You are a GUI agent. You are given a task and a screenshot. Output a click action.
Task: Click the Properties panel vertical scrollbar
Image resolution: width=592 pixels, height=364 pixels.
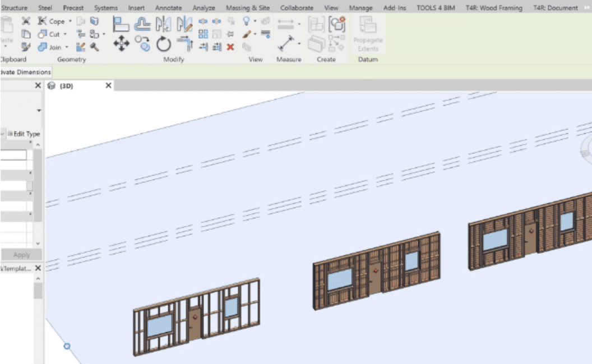pos(38,185)
